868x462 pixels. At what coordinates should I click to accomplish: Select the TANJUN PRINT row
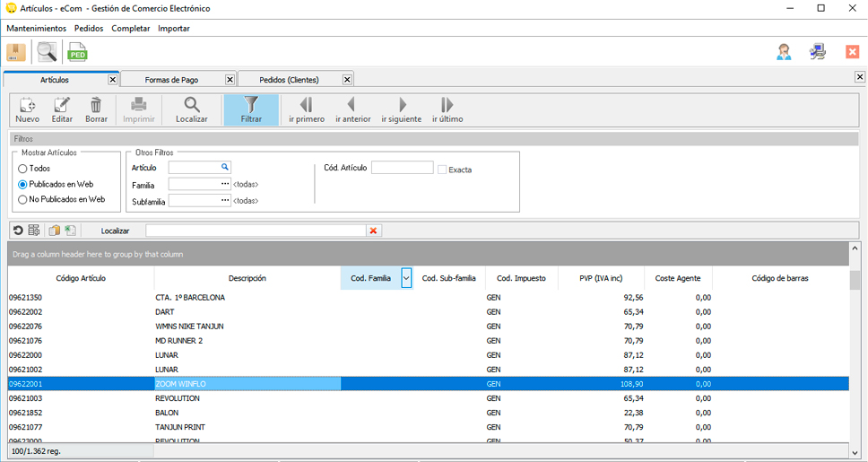tap(429, 427)
